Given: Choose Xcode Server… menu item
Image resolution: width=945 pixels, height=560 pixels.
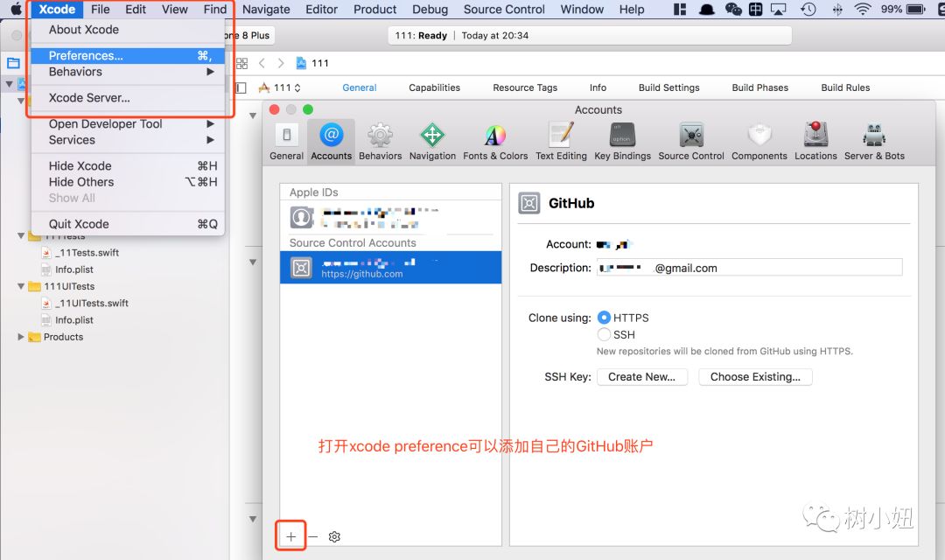Looking at the screenshot, I should (128, 98).
